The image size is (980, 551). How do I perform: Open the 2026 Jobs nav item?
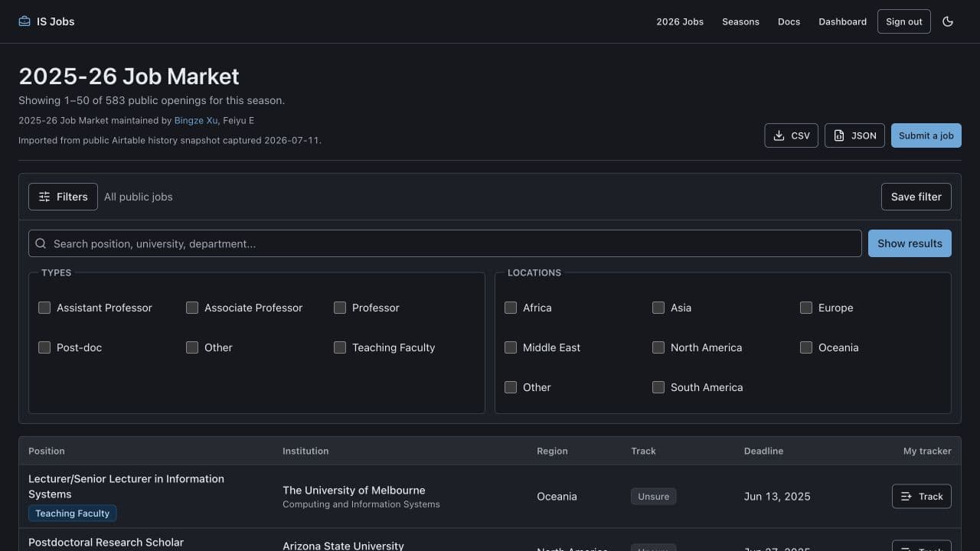680,21
